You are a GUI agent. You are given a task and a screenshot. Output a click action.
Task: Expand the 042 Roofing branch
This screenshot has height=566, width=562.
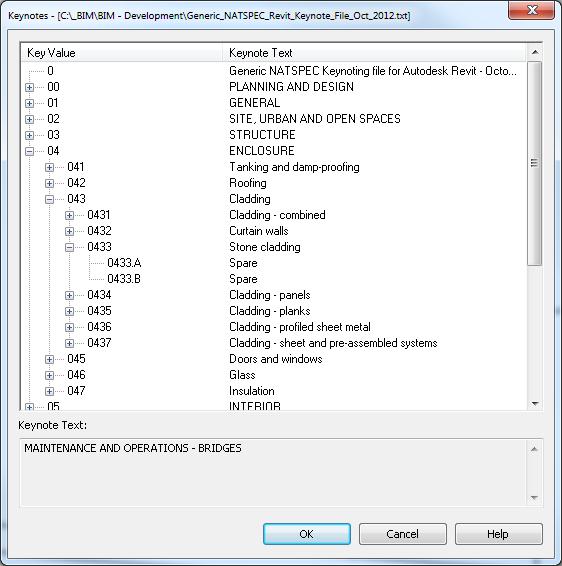[x=49, y=183]
